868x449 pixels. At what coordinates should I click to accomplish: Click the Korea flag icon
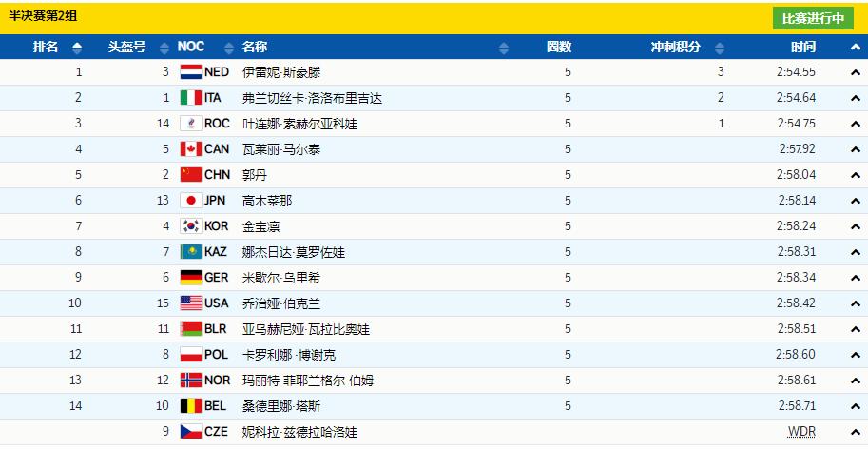191,225
